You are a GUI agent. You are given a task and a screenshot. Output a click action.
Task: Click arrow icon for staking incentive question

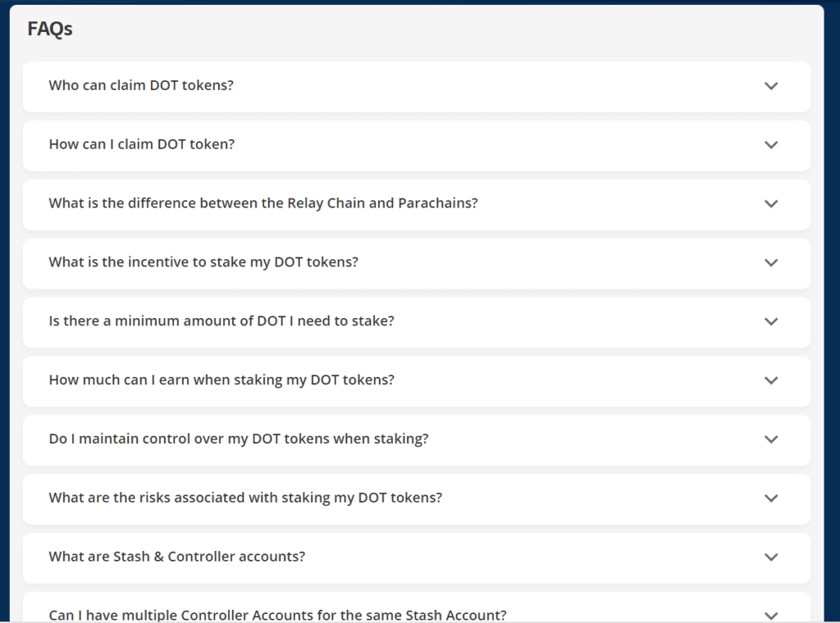[770, 263]
